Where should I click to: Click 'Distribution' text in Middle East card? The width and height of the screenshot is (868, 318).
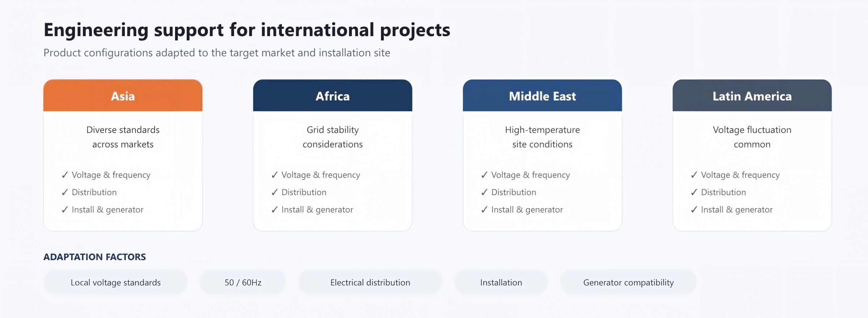click(x=514, y=192)
